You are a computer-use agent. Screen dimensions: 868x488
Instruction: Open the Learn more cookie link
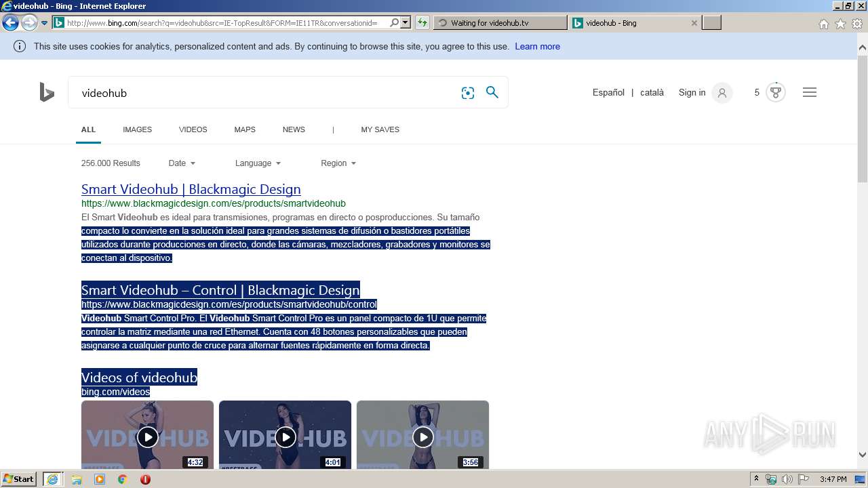[x=537, y=47]
